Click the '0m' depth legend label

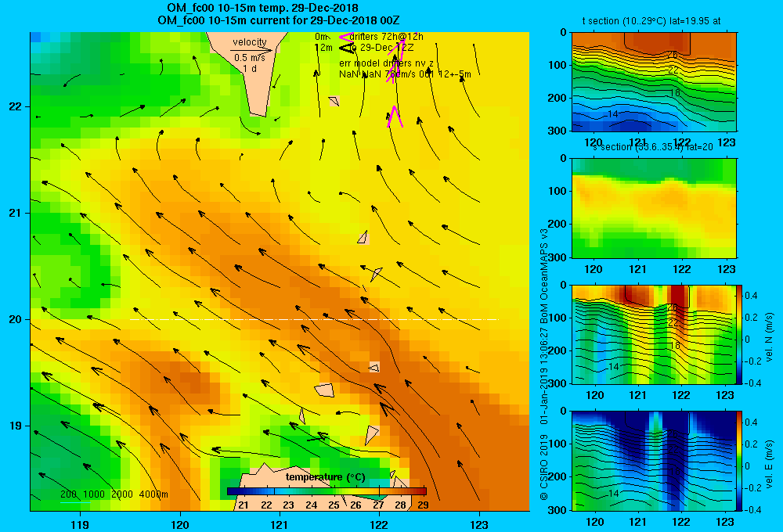click(321, 37)
